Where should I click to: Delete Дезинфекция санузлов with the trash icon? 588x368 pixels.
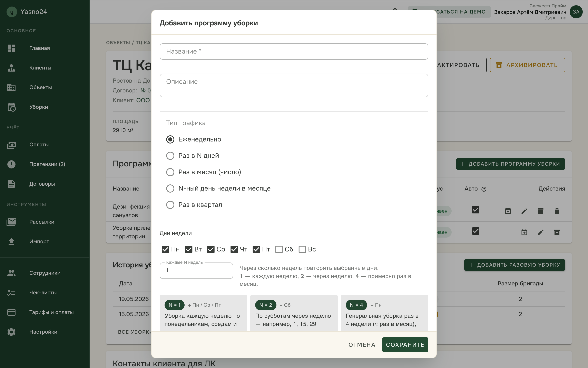[x=557, y=211]
